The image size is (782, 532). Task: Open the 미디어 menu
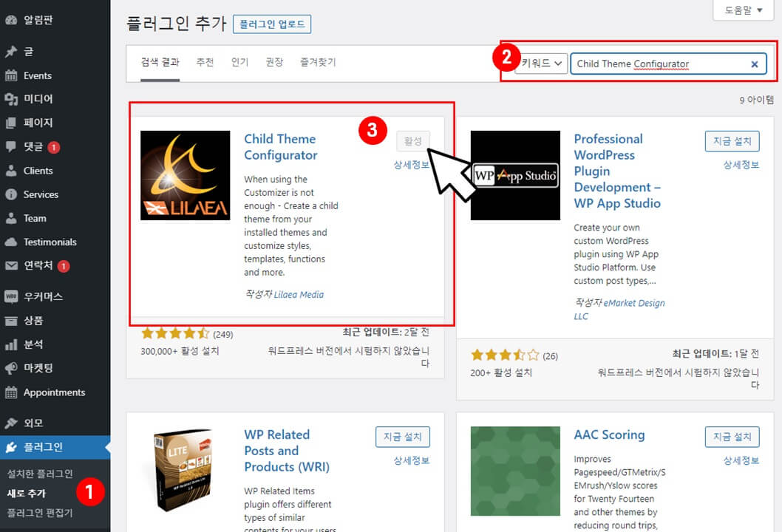pos(55,99)
